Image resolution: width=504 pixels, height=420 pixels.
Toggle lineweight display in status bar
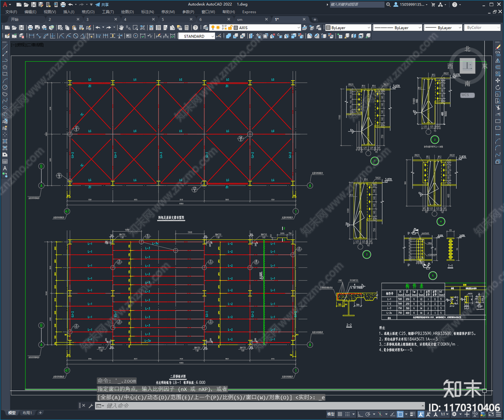pos(413,414)
